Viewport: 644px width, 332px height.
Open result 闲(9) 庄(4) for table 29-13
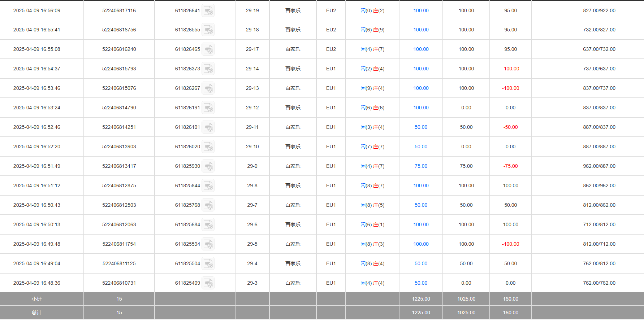tap(372, 88)
